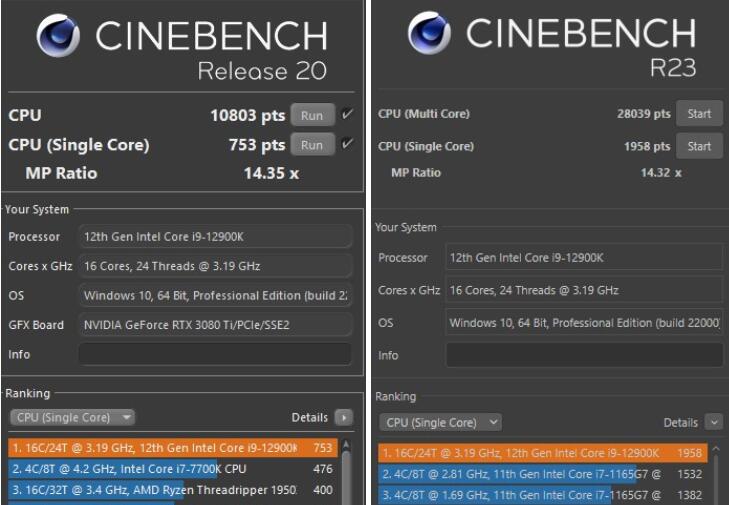Viewport: 729px width, 505px height.
Task: Start the CPU (Multi Core) test in R23
Action: pos(699,114)
